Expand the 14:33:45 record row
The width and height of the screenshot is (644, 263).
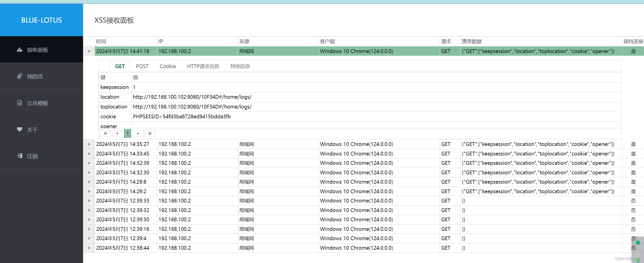89,153
